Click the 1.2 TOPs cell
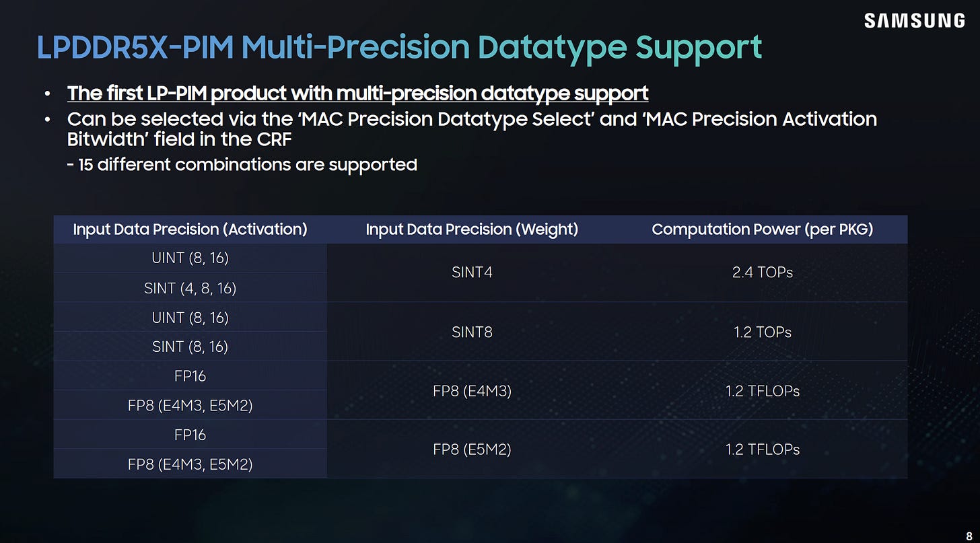Image resolution: width=980 pixels, height=543 pixels. [762, 332]
